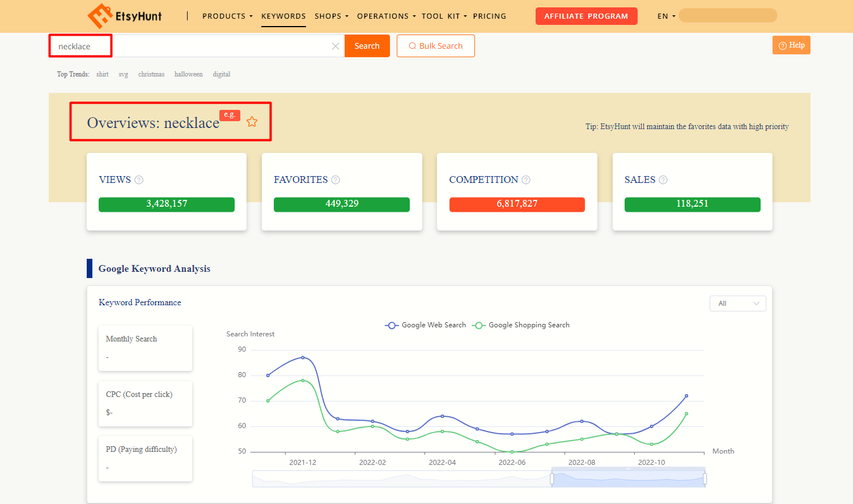Click the EtsyHunt logo
The height and width of the screenshot is (504, 853).
(x=125, y=16)
